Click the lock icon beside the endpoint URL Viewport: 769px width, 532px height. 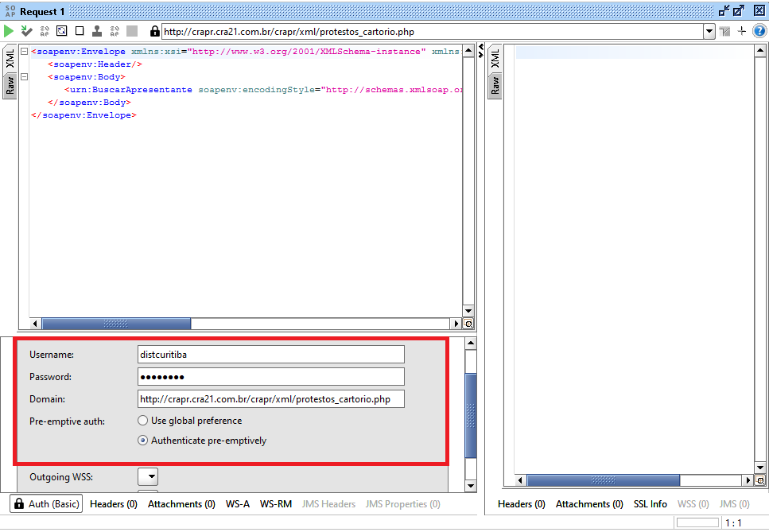coord(154,31)
